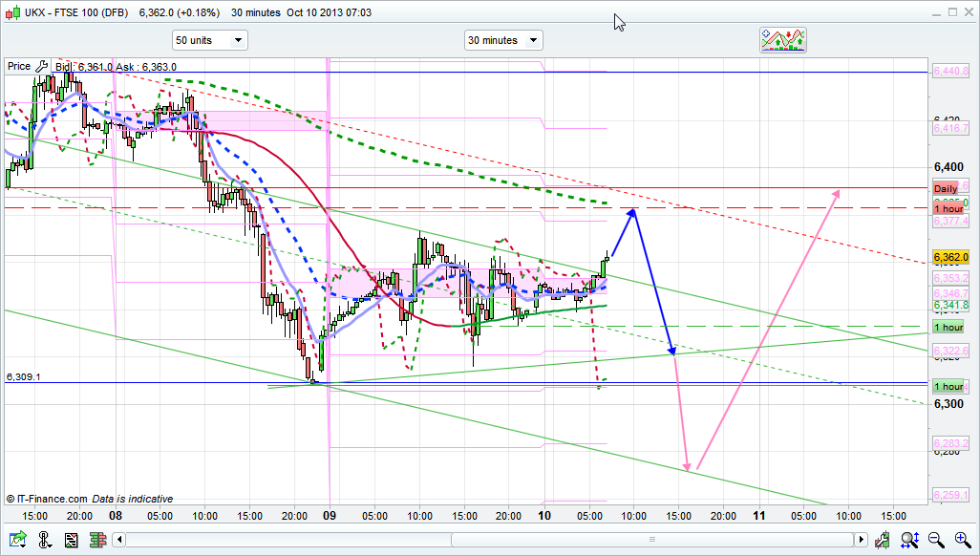Zoom out using the minus magnifier
Screen dimensions: 980x556
[x=936, y=541]
